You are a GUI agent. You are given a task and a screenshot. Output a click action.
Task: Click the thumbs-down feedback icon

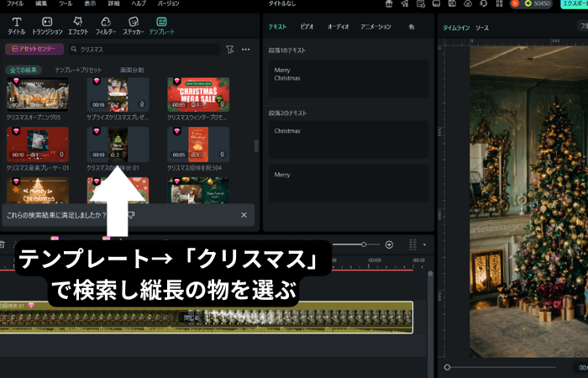pyautogui.click(x=131, y=215)
